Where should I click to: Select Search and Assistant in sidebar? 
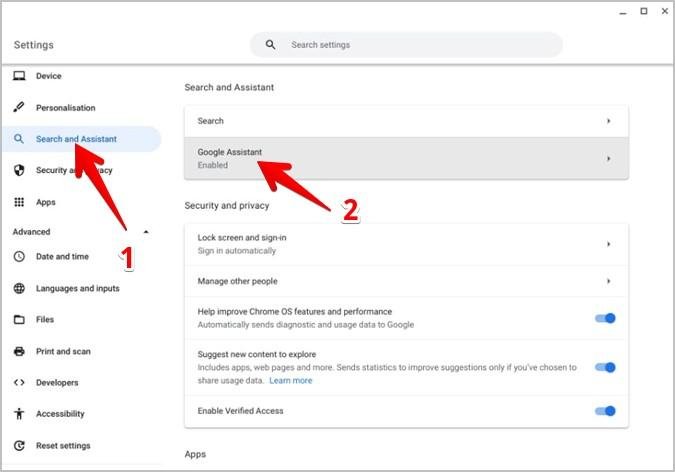pyautogui.click(x=76, y=139)
